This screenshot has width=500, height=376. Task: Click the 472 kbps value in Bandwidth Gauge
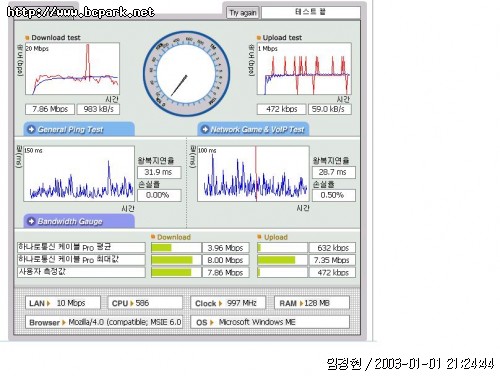(332, 273)
